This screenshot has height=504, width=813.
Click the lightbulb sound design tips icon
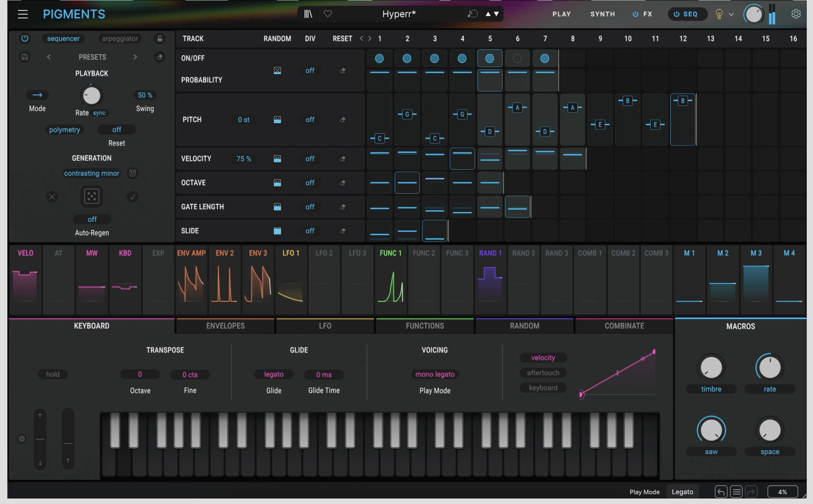719,14
